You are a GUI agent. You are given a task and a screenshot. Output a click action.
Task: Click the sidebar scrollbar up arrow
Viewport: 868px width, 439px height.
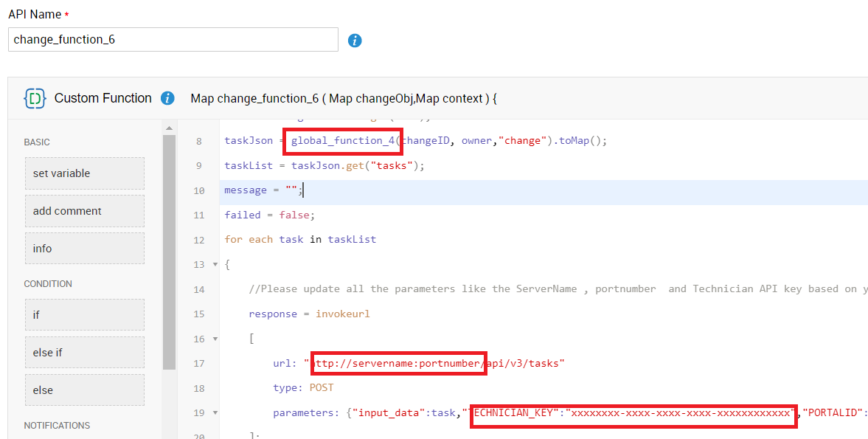[169, 128]
